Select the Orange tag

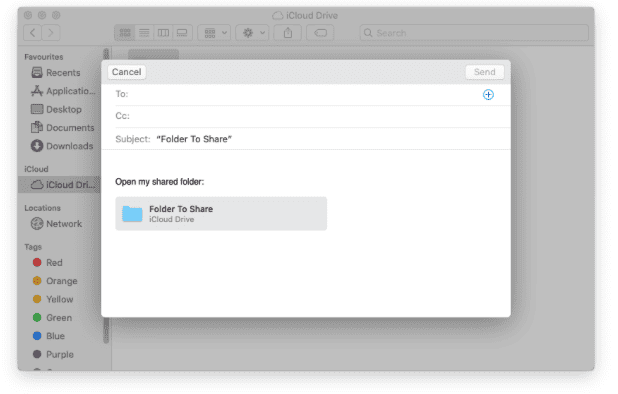tap(55, 281)
